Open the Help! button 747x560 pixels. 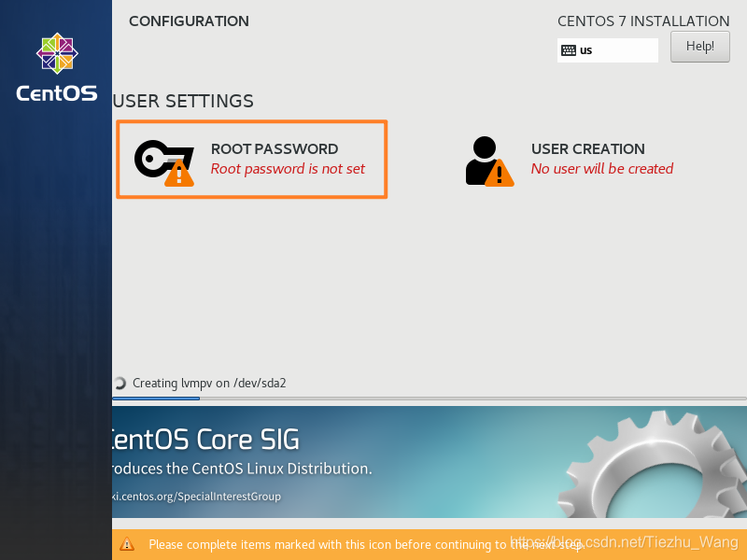tap(699, 47)
